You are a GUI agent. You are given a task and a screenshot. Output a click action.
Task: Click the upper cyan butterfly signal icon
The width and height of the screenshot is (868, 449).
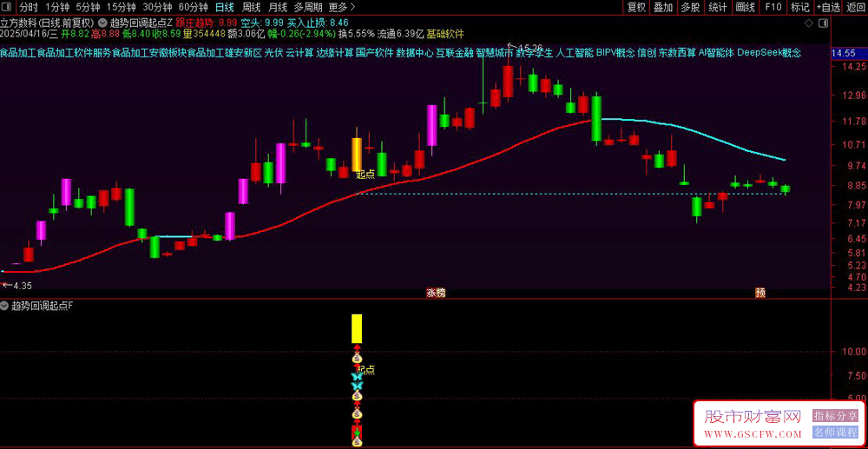357,376
